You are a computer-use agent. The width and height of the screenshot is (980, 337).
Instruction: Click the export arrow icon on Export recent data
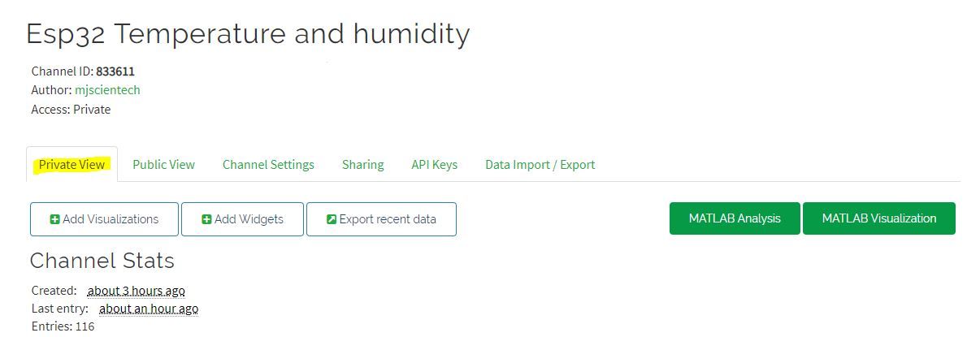pyautogui.click(x=332, y=219)
